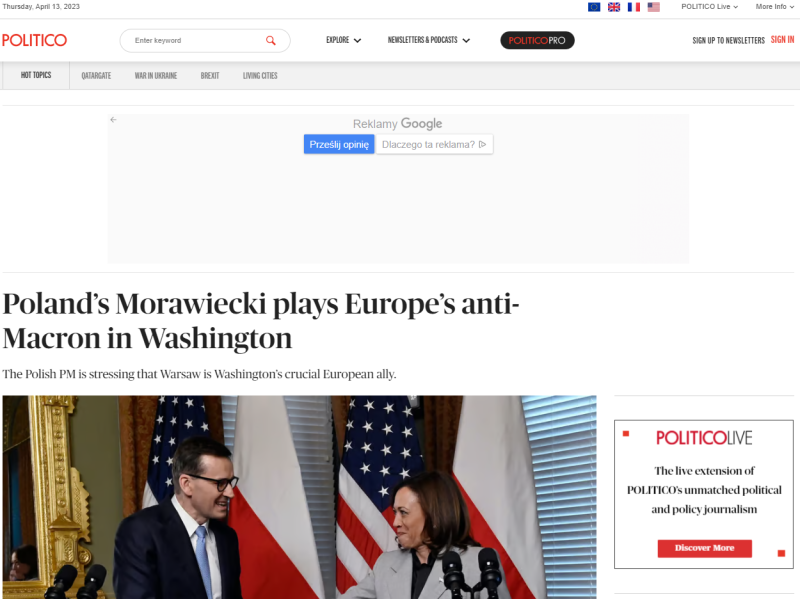
Task: Open the POLITICO Live dropdown
Action: (x=709, y=7)
